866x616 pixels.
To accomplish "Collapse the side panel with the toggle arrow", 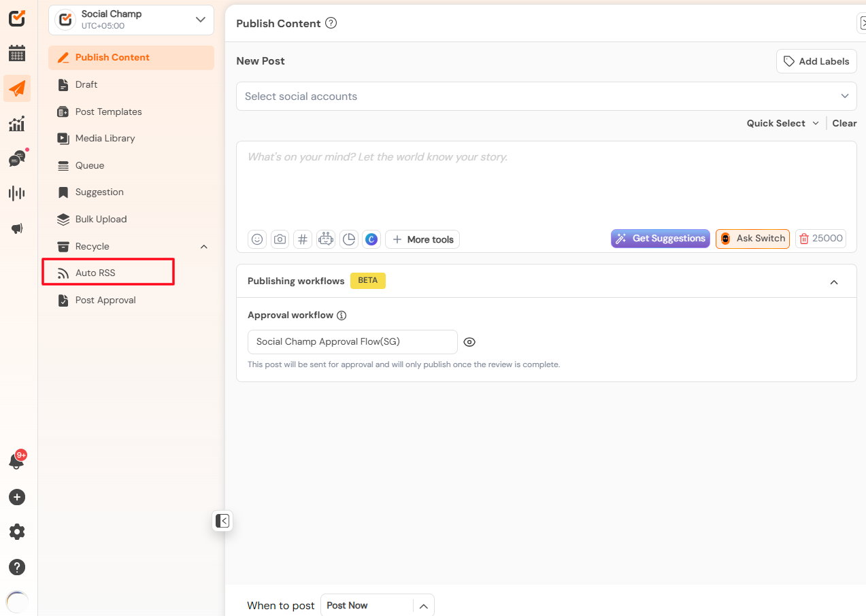I will 222,521.
